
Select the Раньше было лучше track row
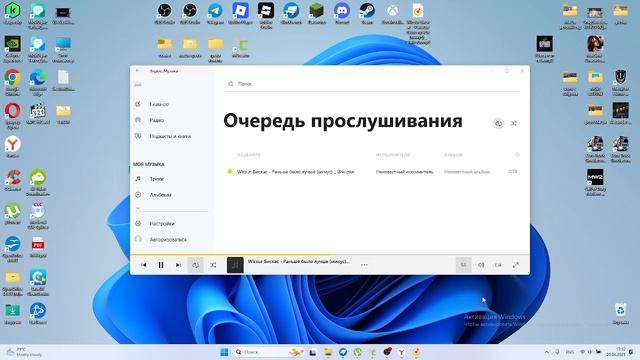point(372,171)
